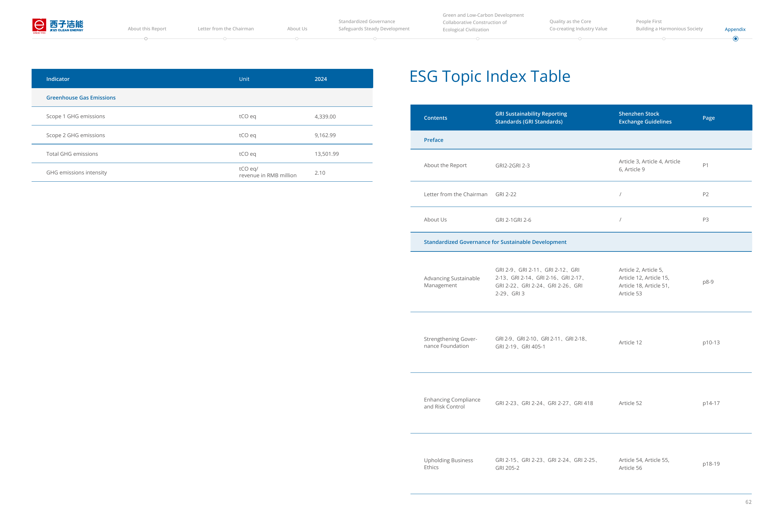This screenshot has width=784, height=532.
Task: Select the About Us navigation item
Action: click(297, 29)
